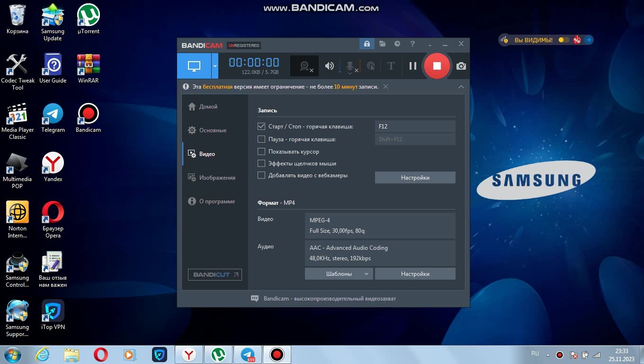Pause the recording in Bandicam
Viewport: 644px width, 364px height.
coord(412,66)
